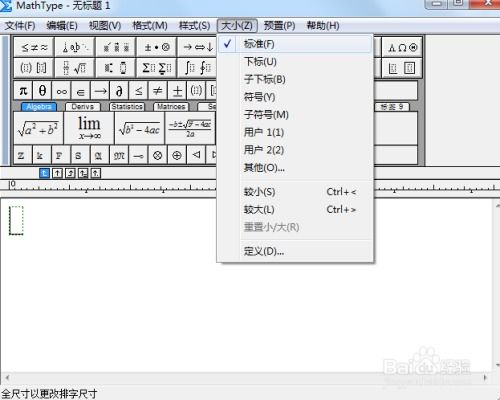Insert the right arrow symbol

[x=100, y=90]
